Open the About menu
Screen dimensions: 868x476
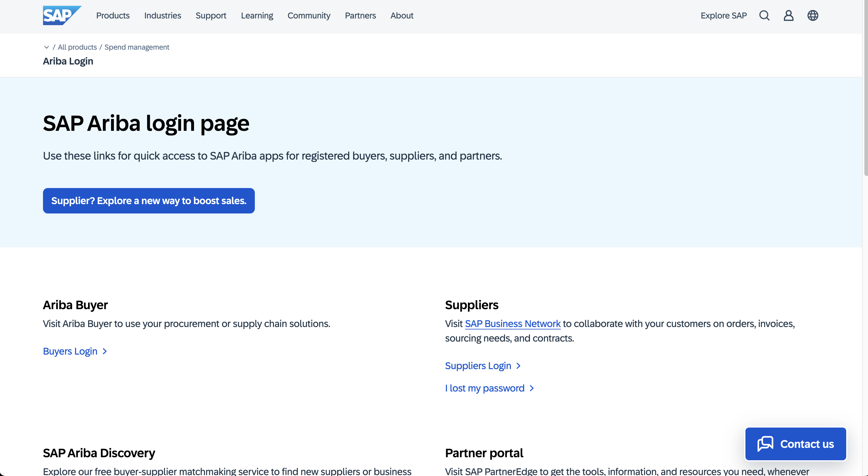click(x=402, y=15)
